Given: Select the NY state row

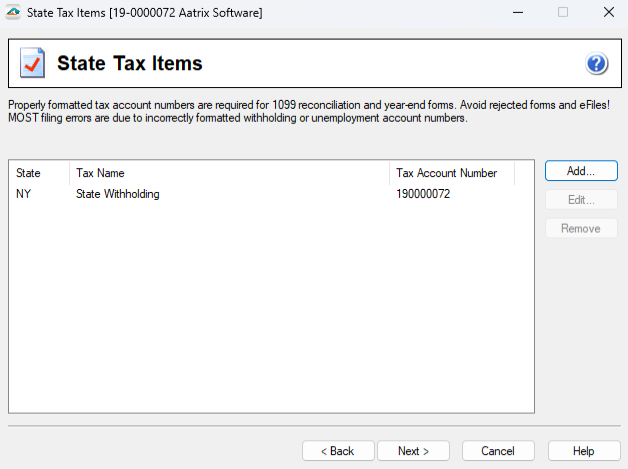Looking at the screenshot, I should (x=24, y=194).
